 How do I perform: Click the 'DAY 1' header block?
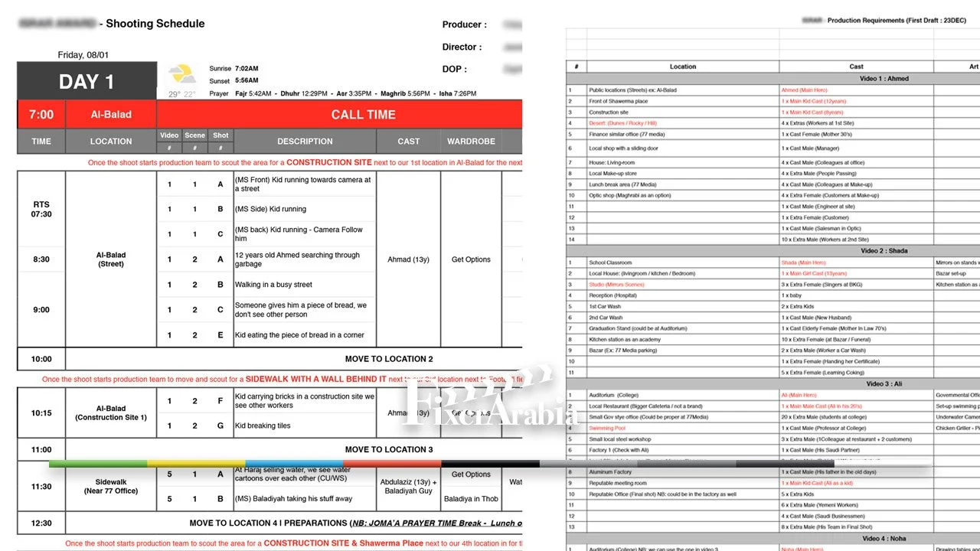[87, 82]
